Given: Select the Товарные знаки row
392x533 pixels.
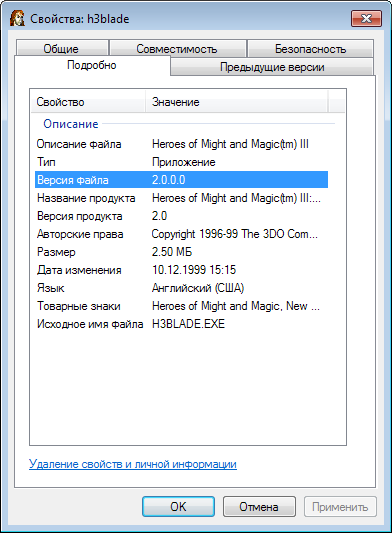Looking at the screenshot, I should pos(182,306).
